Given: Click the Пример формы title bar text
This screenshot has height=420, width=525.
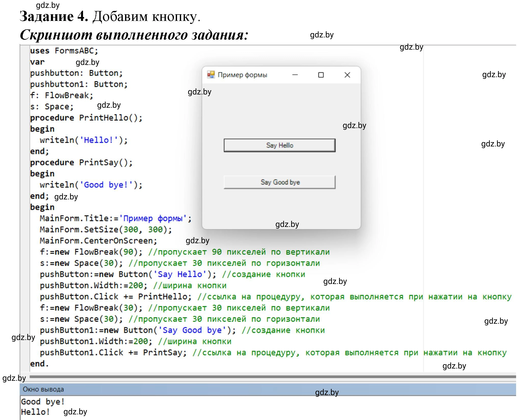Looking at the screenshot, I should tap(242, 75).
